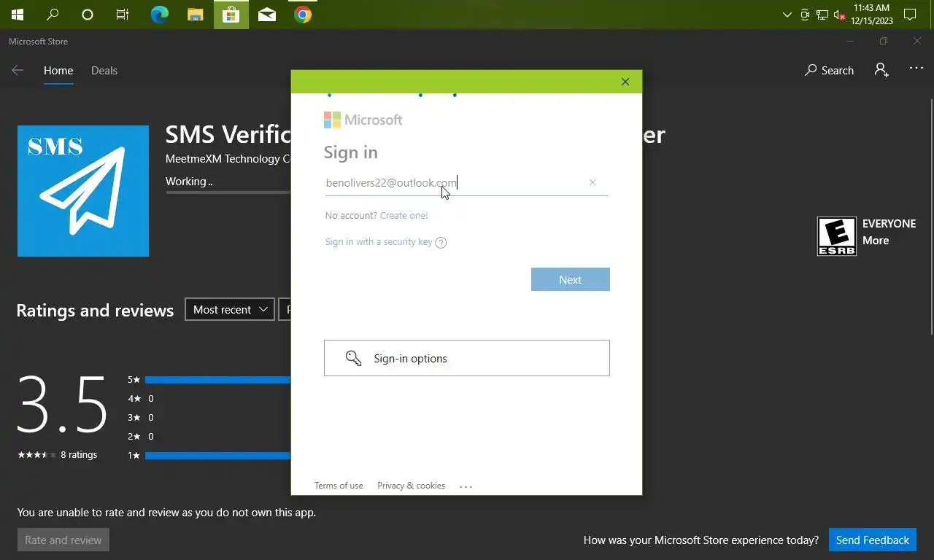The image size is (934, 560).
Task: Open Store See more ellipsis menu
Action: click(916, 69)
